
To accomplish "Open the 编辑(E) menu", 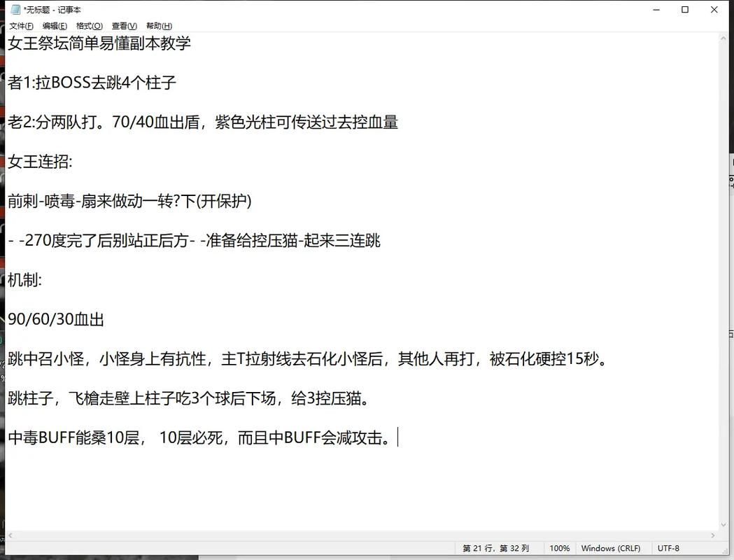I will [55, 26].
